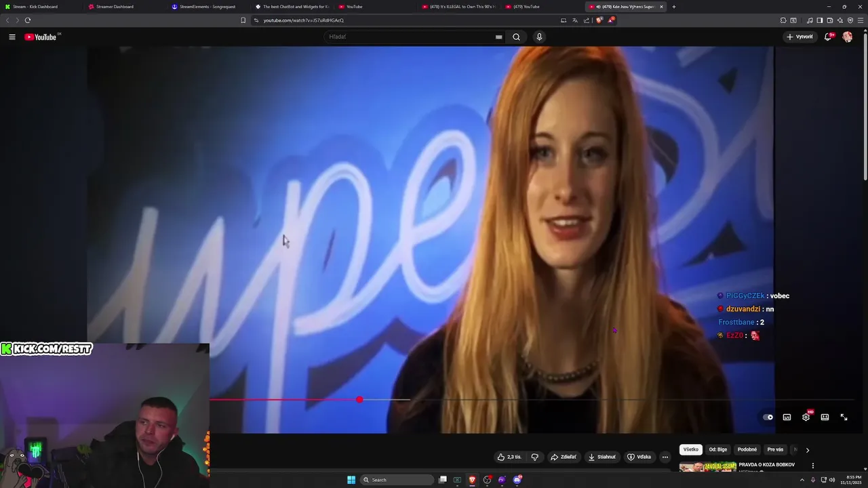Click into the Hľadať search field
The height and width of the screenshot is (488, 868).
tap(410, 37)
